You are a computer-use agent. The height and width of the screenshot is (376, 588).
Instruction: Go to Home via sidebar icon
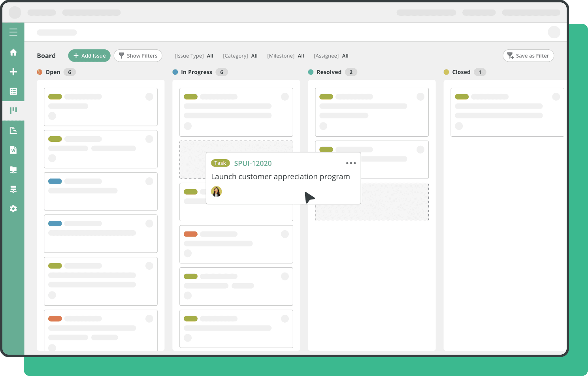point(13,52)
